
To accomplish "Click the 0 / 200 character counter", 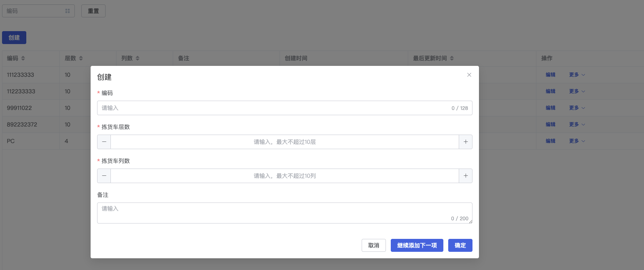I will click(x=460, y=218).
